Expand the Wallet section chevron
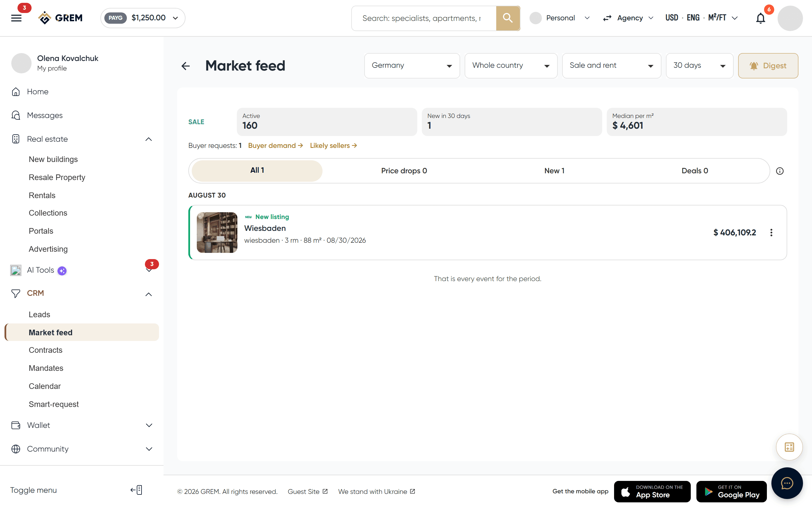This screenshot has height=508, width=812. pyautogui.click(x=149, y=425)
